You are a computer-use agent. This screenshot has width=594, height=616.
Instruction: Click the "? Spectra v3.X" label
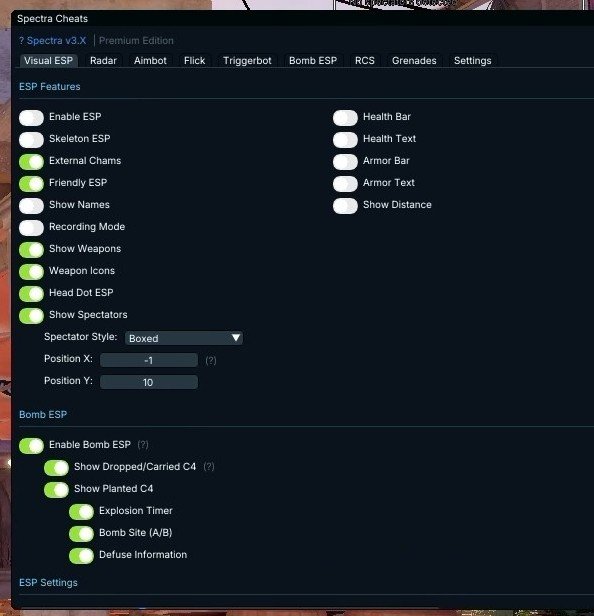pyautogui.click(x=53, y=40)
